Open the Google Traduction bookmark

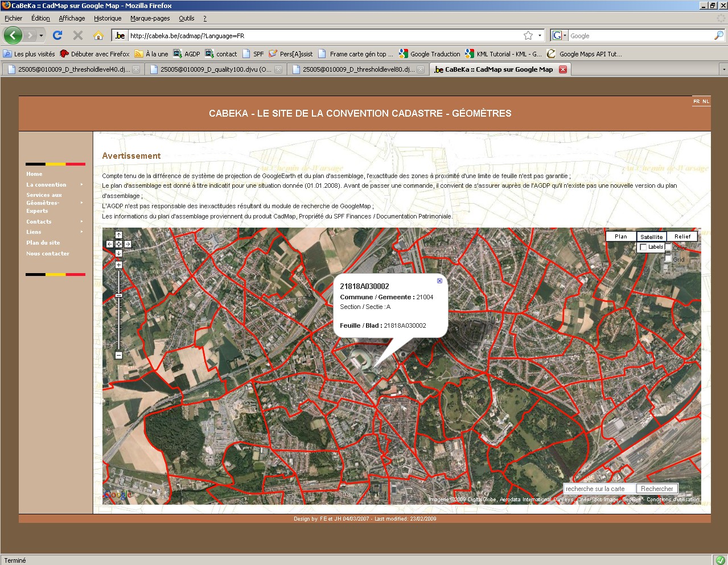pos(430,54)
